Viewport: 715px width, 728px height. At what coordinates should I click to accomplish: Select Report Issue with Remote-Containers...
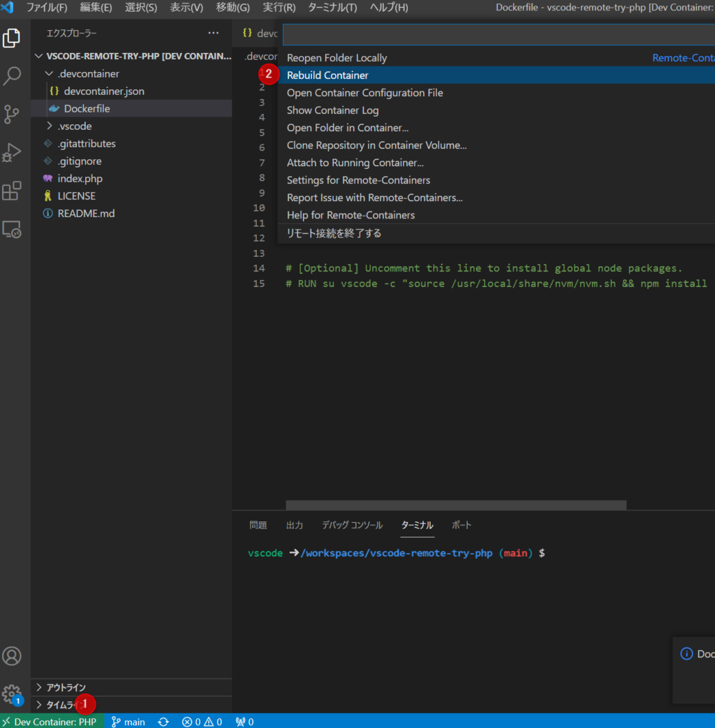click(x=496, y=198)
